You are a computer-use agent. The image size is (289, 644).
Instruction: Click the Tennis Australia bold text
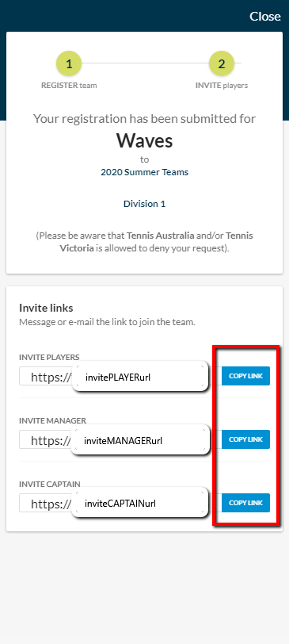pyautogui.click(x=160, y=236)
